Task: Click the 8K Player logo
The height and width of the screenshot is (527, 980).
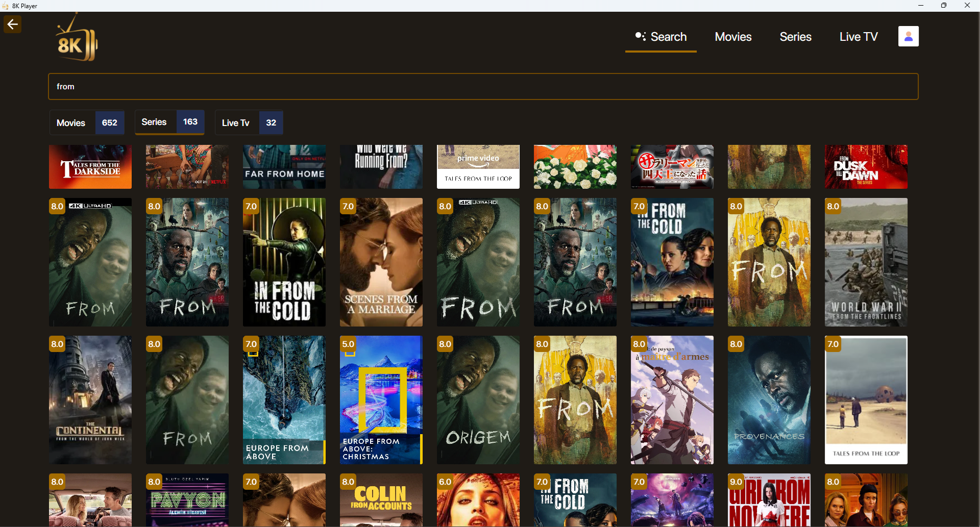Action: [x=77, y=38]
